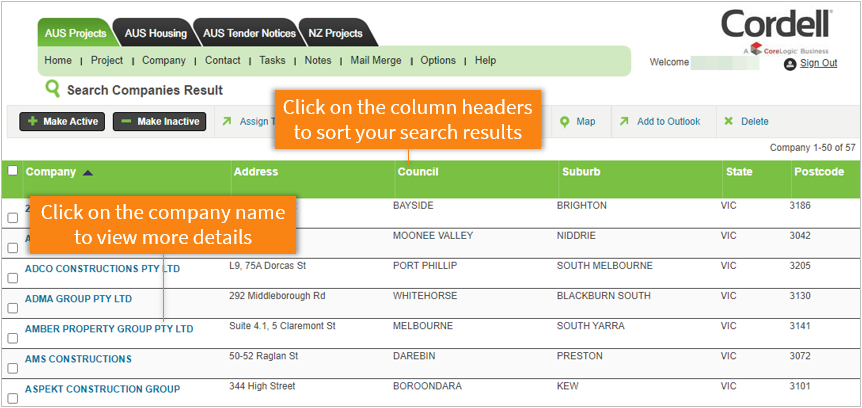Click the green search magnifier icon
The height and width of the screenshot is (408, 862).
coord(53,89)
